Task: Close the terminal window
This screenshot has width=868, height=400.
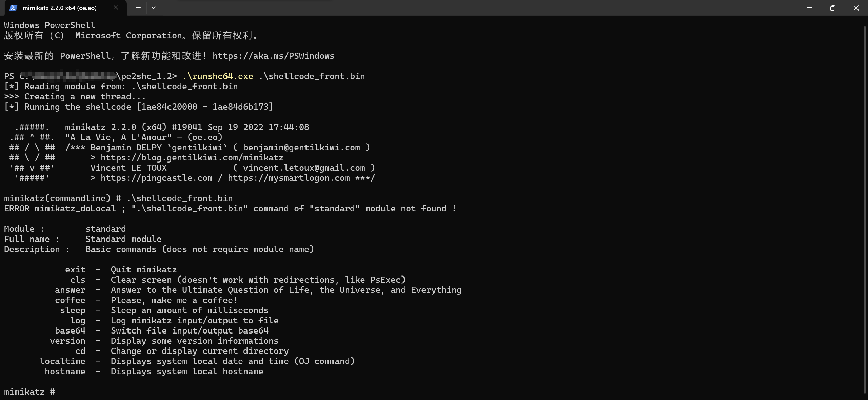Action: click(856, 8)
